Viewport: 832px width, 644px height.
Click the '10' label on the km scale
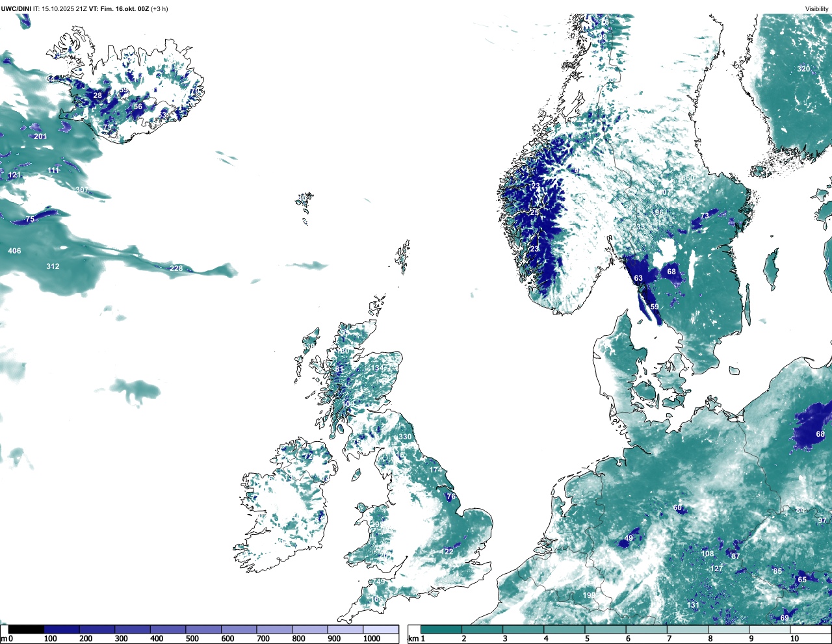pyautogui.click(x=794, y=639)
